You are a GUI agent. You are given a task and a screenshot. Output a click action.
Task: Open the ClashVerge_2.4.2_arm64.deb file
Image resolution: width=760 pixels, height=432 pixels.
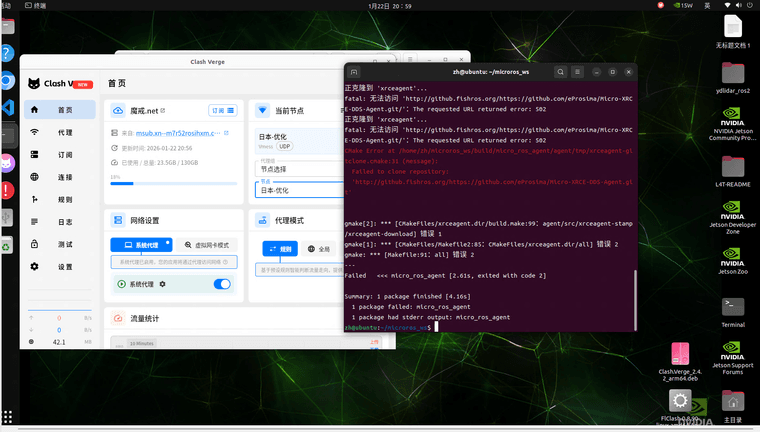(x=680, y=362)
